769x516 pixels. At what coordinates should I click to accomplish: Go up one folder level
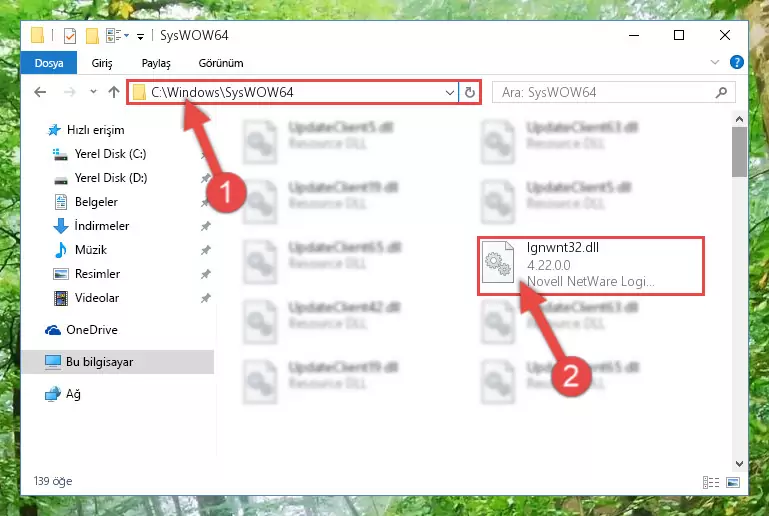(114, 92)
